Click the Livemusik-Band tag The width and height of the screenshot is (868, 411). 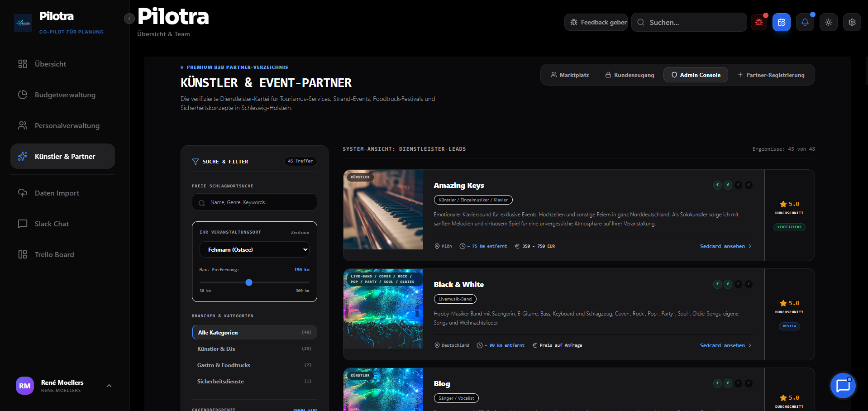tap(455, 299)
